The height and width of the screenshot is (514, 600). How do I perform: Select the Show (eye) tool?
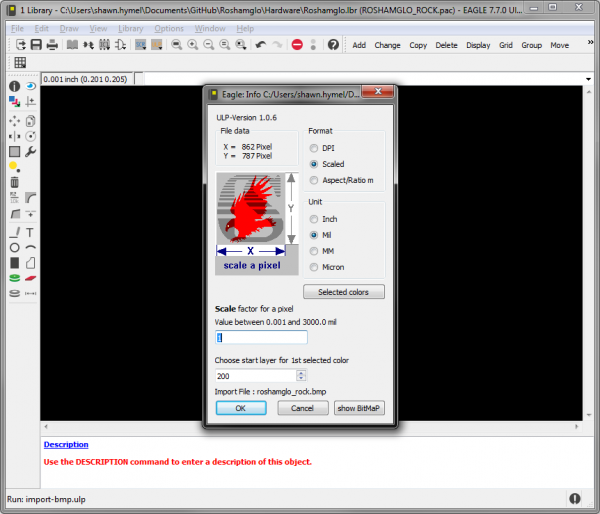[x=31, y=86]
